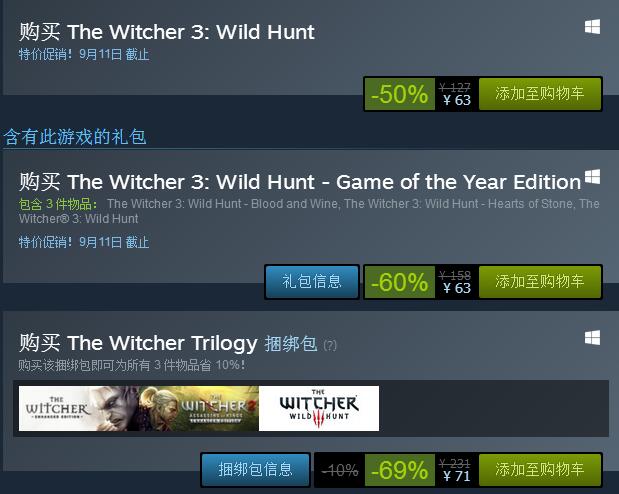
Task: Click Windows icon beside The Witcher 3: Wild Hunt
Action: (x=592, y=27)
